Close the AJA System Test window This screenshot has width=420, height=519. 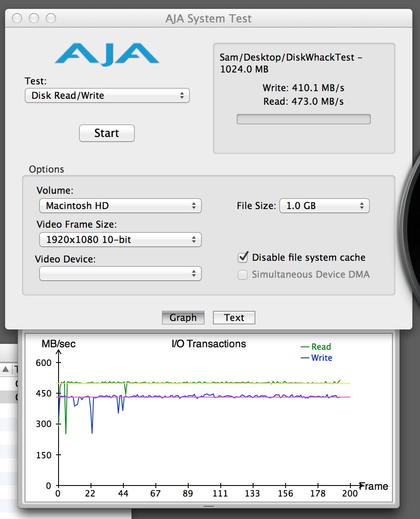[17, 19]
